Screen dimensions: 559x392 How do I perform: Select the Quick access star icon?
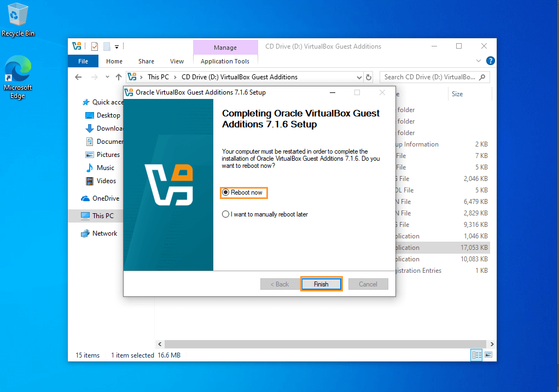point(86,102)
